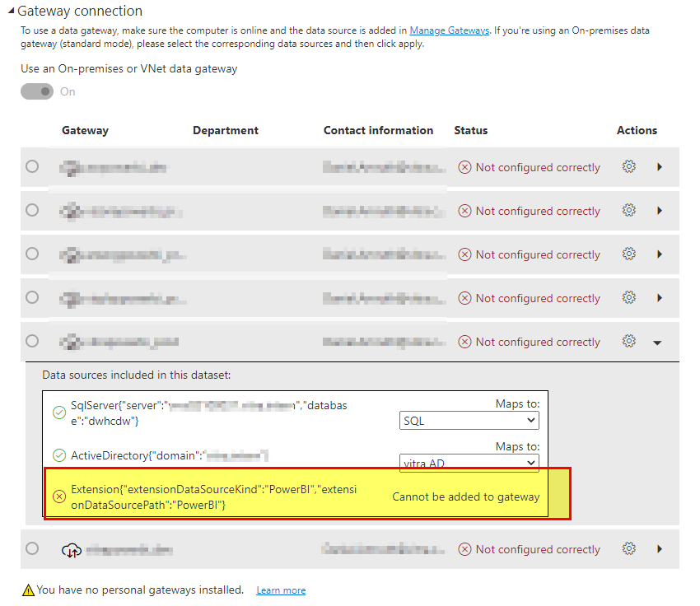Select the radio button of the third gateway row

32,254
